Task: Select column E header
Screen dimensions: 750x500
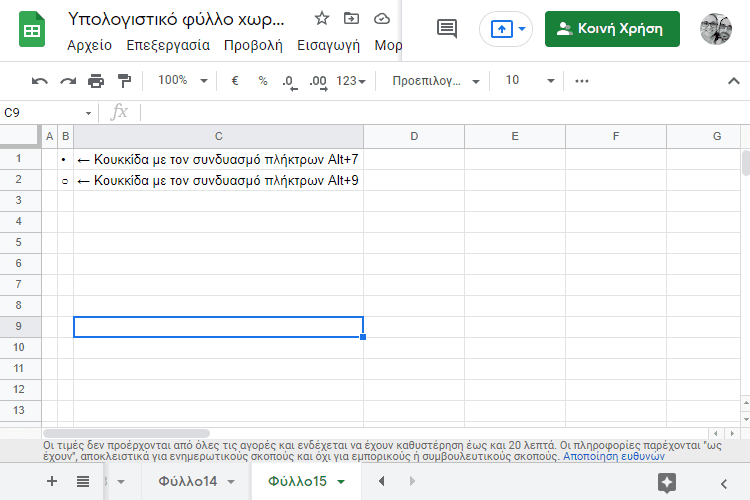Action: click(x=515, y=136)
